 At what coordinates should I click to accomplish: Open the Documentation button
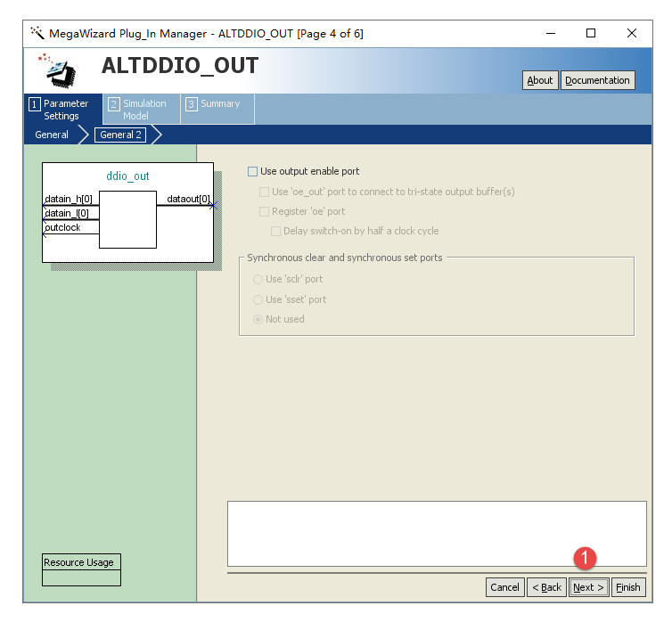coord(597,80)
